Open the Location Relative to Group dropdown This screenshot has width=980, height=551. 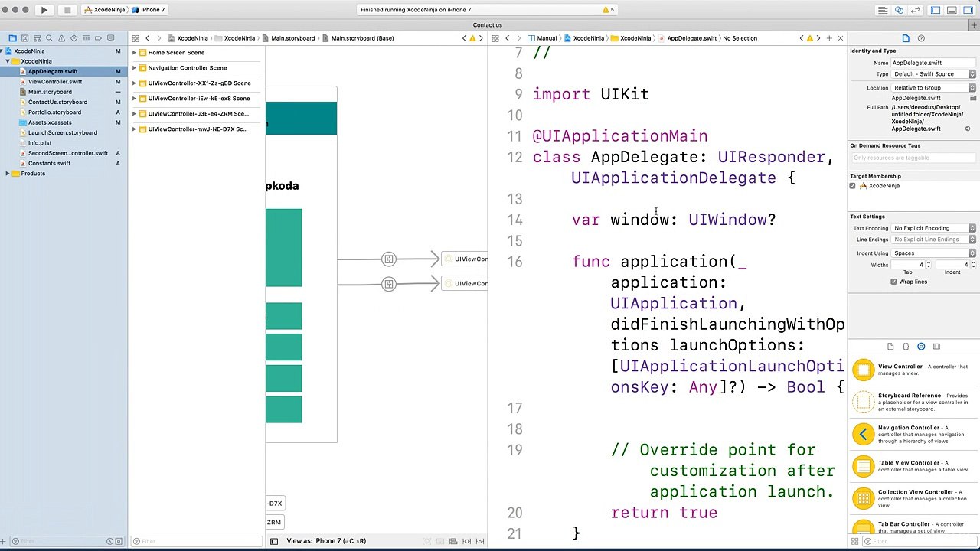[933, 88]
